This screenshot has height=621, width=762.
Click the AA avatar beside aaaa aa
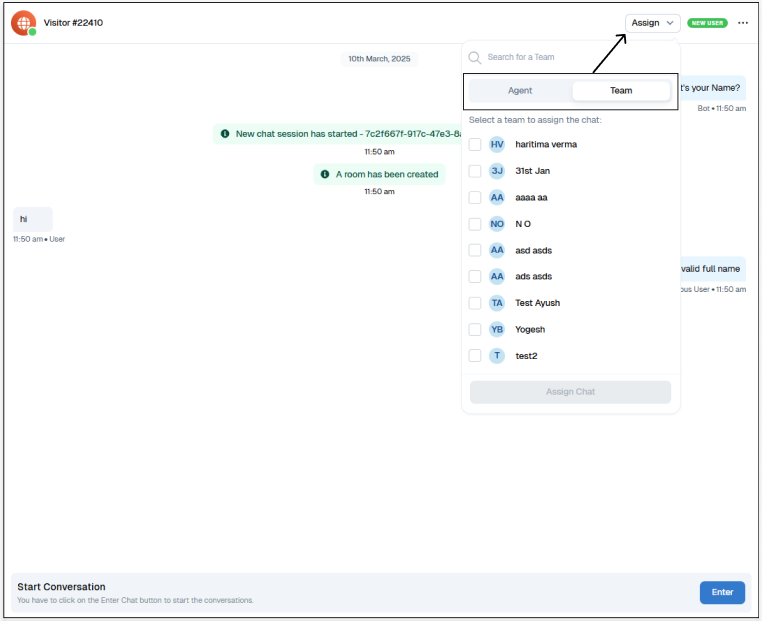tap(497, 197)
